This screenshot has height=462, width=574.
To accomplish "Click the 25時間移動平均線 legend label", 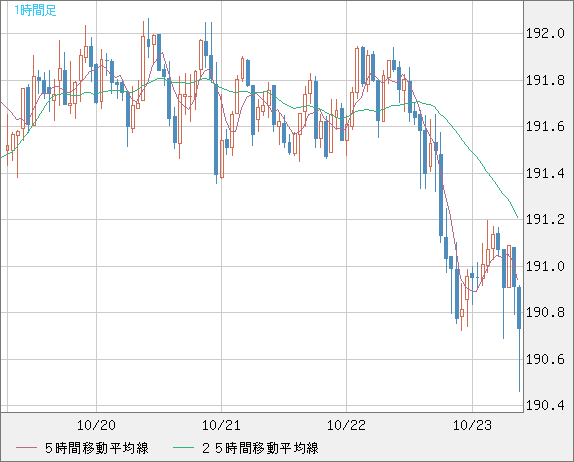I will [x=260, y=448].
